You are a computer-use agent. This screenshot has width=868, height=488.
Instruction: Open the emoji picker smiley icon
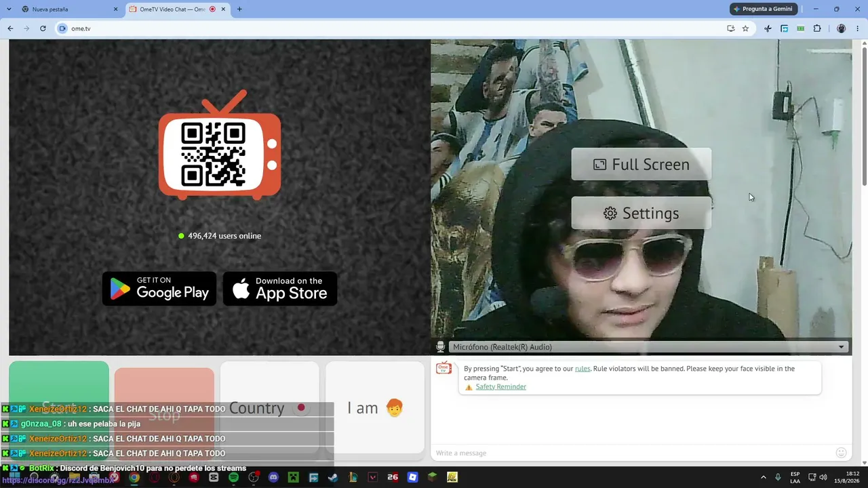(841, 453)
